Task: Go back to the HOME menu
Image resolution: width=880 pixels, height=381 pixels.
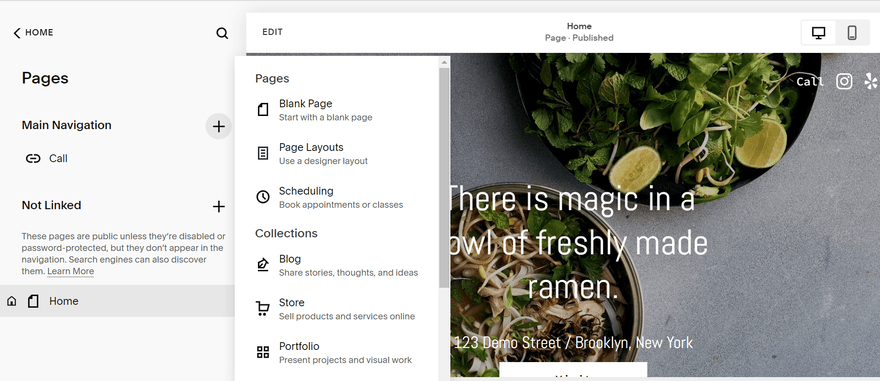Action: click(x=34, y=33)
